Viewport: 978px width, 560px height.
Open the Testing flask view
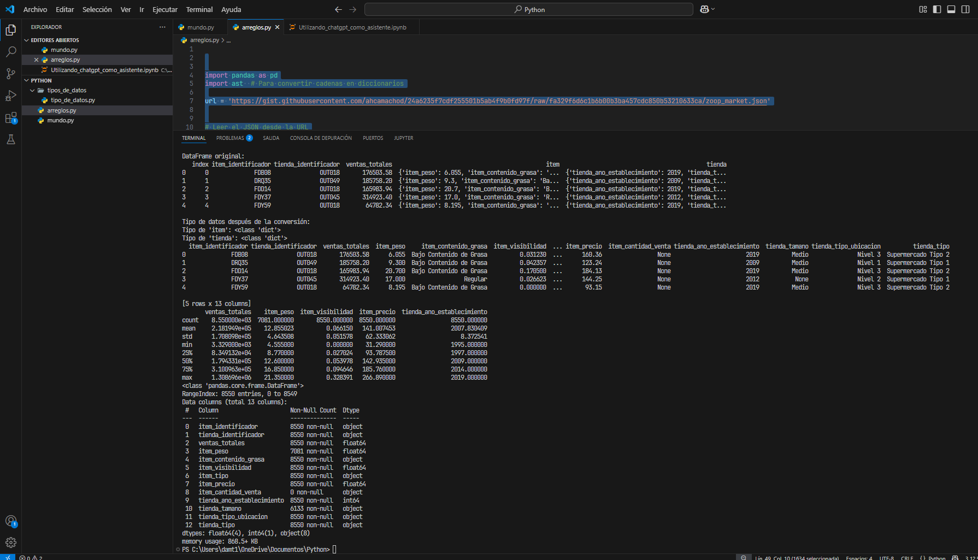point(10,139)
